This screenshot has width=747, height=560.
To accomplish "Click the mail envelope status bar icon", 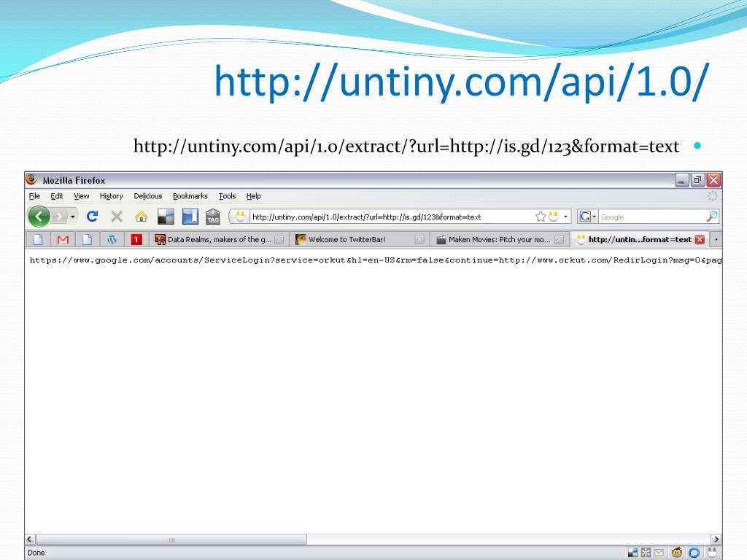I will [x=659, y=553].
